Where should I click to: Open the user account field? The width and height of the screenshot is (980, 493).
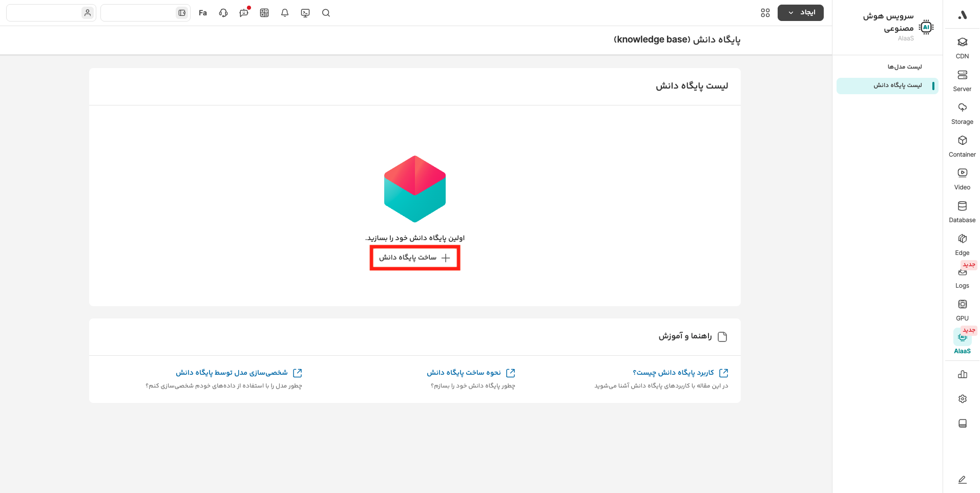pyautogui.click(x=51, y=13)
